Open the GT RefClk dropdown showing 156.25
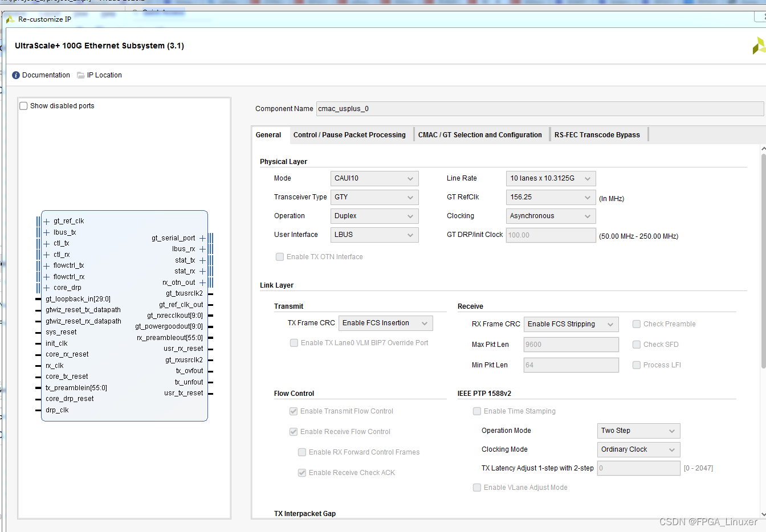The image size is (766, 532). click(551, 197)
